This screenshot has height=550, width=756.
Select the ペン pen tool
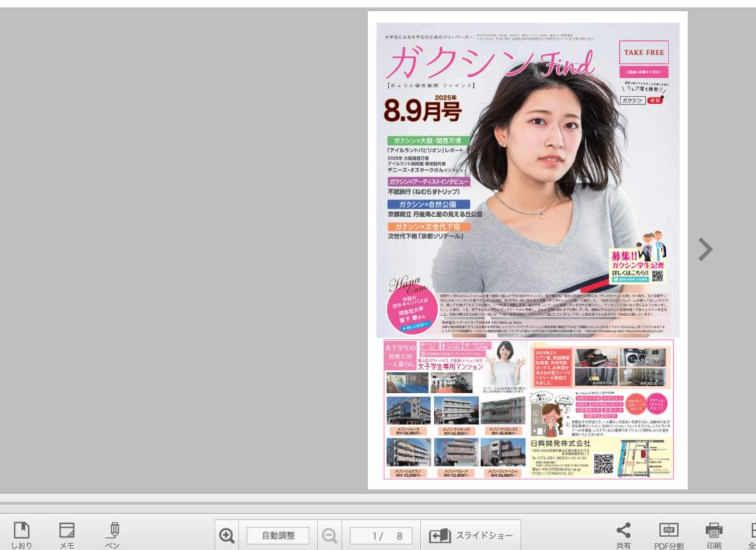click(x=114, y=535)
